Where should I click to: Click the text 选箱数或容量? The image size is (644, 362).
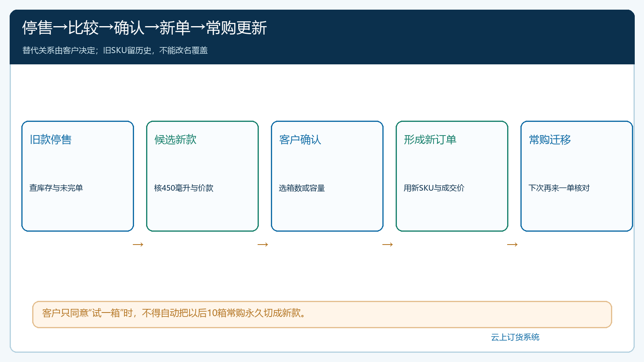(x=302, y=188)
